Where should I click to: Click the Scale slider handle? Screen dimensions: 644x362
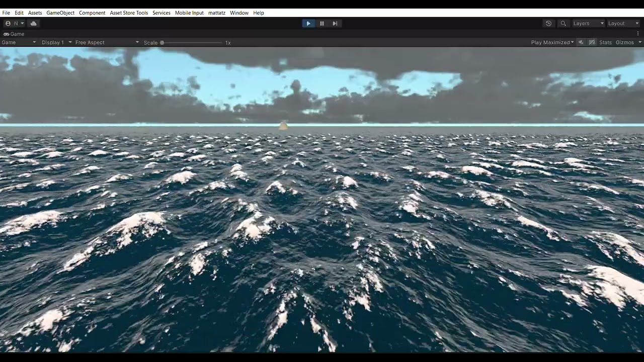click(162, 43)
